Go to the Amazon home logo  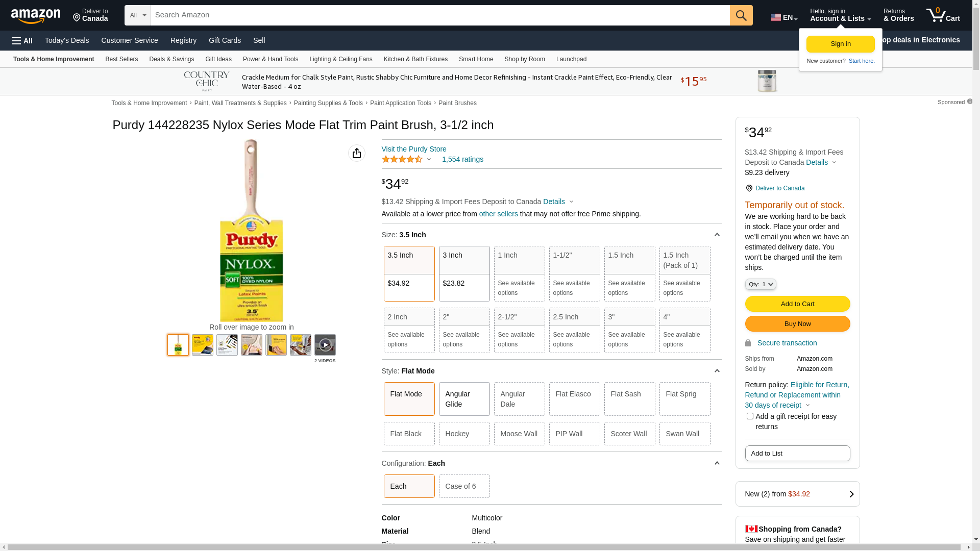[x=36, y=16]
